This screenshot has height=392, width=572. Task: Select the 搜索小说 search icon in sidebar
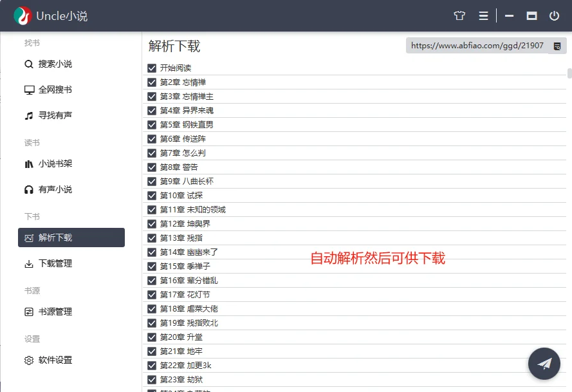point(30,64)
